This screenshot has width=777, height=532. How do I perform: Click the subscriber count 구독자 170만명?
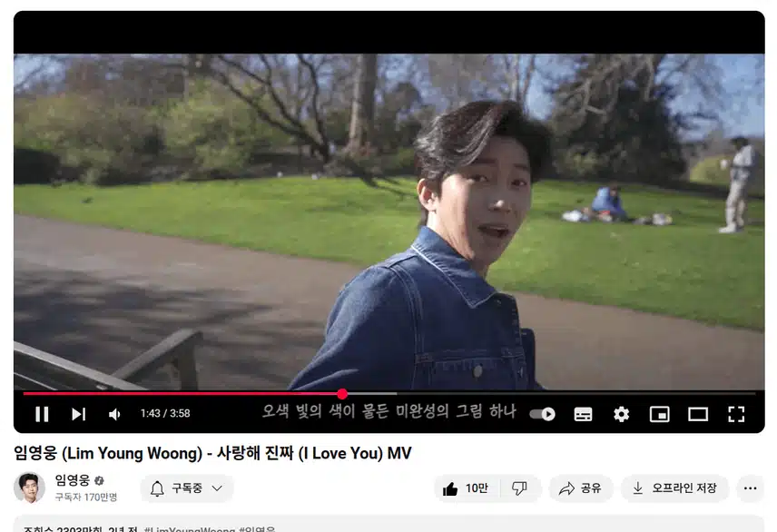pos(85,497)
